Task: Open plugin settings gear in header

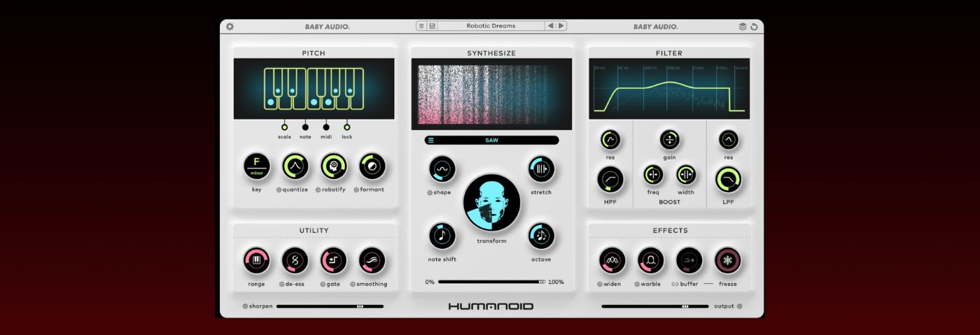Action: (x=230, y=27)
